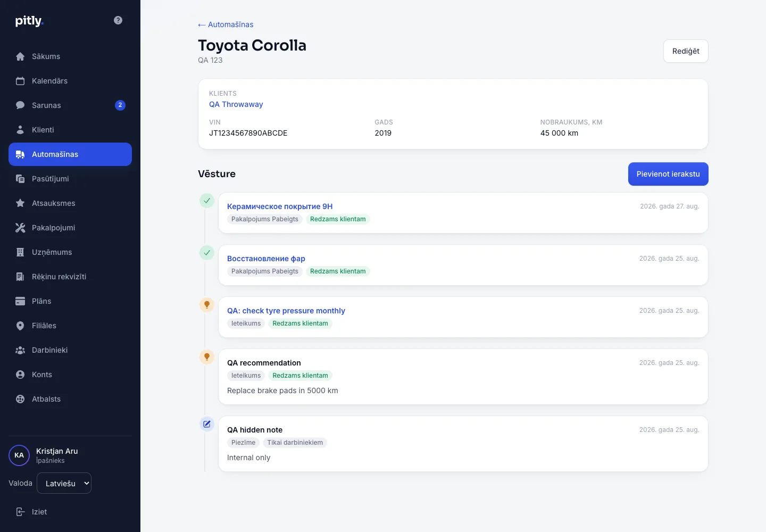766x532 pixels.
Task: Click the 45 000 km mileage value
Action: click(x=559, y=133)
